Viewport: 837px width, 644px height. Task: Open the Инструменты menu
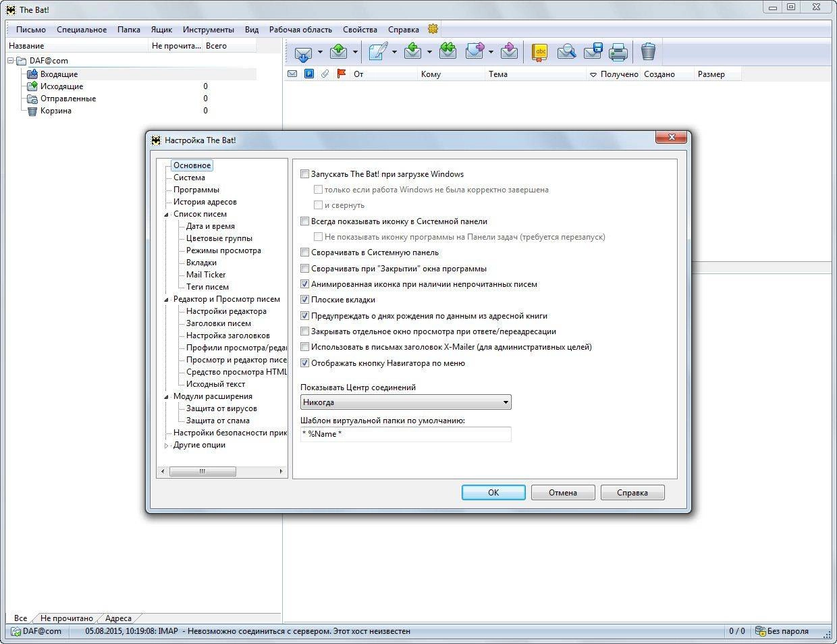coord(209,30)
